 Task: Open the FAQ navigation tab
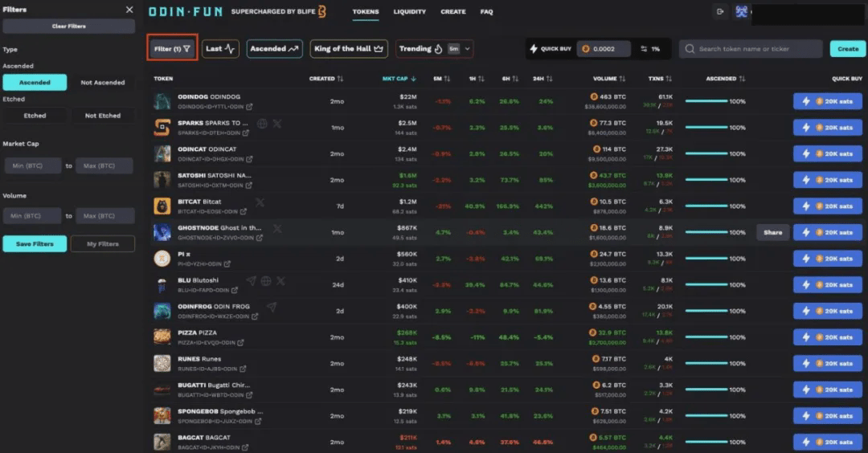coord(486,12)
